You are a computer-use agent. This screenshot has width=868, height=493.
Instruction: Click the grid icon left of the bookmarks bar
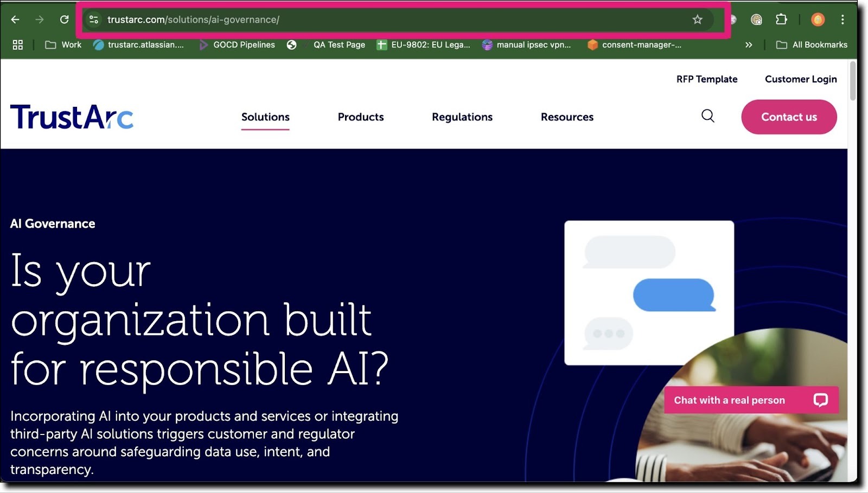[17, 44]
